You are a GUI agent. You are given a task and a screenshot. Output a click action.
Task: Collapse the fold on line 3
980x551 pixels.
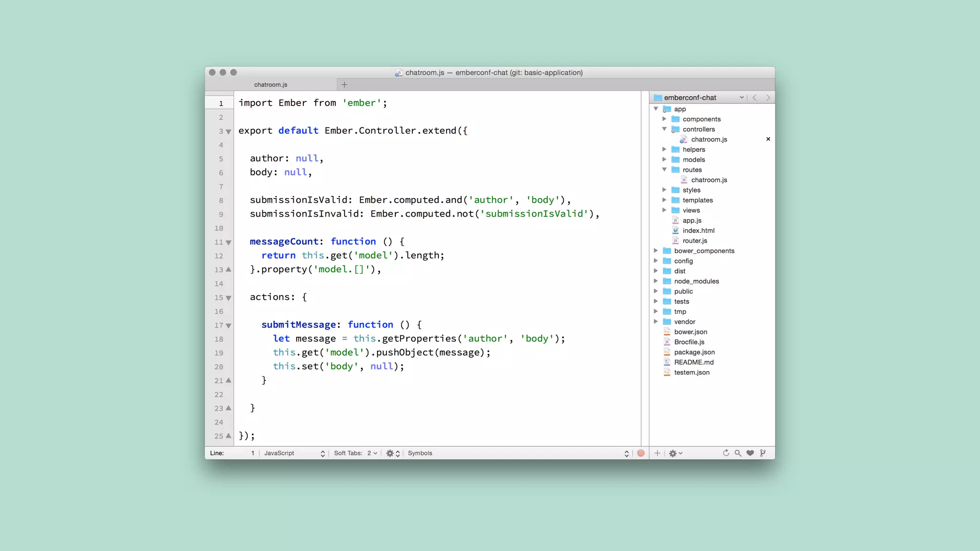[x=229, y=132]
